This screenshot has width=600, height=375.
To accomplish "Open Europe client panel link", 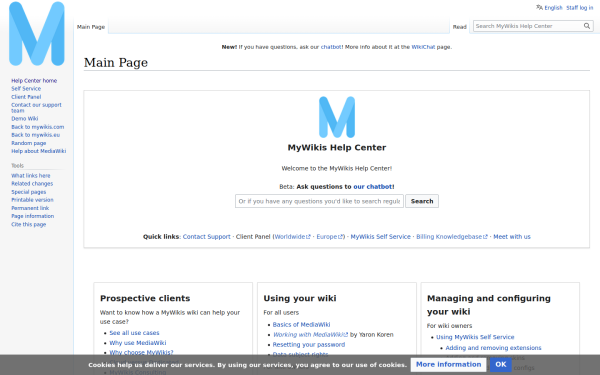I will coord(329,237).
